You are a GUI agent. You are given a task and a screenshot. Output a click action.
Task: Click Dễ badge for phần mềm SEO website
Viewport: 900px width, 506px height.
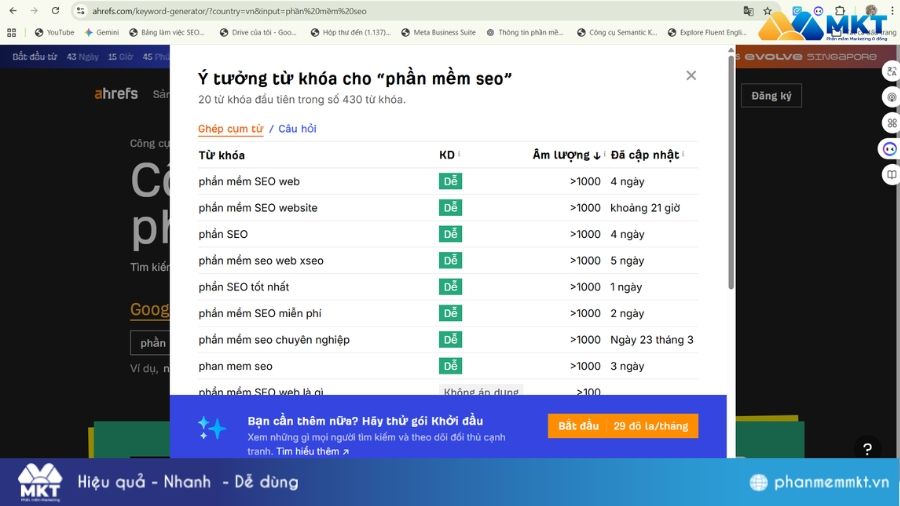click(451, 208)
